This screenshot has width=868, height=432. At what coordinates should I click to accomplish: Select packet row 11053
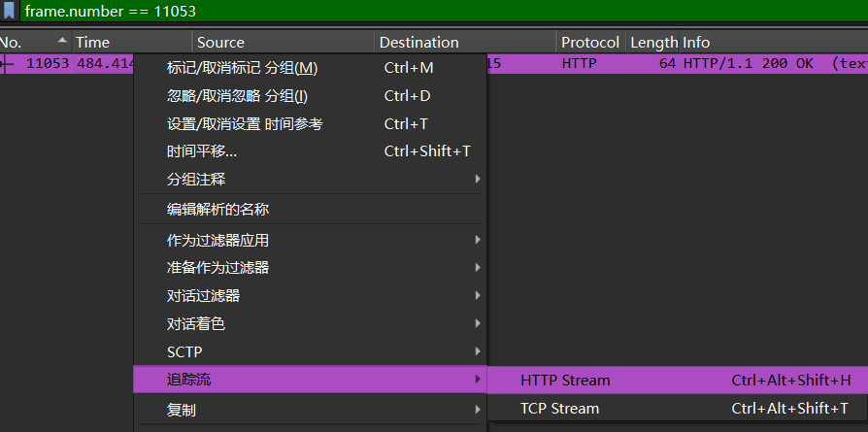pos(680,64)
